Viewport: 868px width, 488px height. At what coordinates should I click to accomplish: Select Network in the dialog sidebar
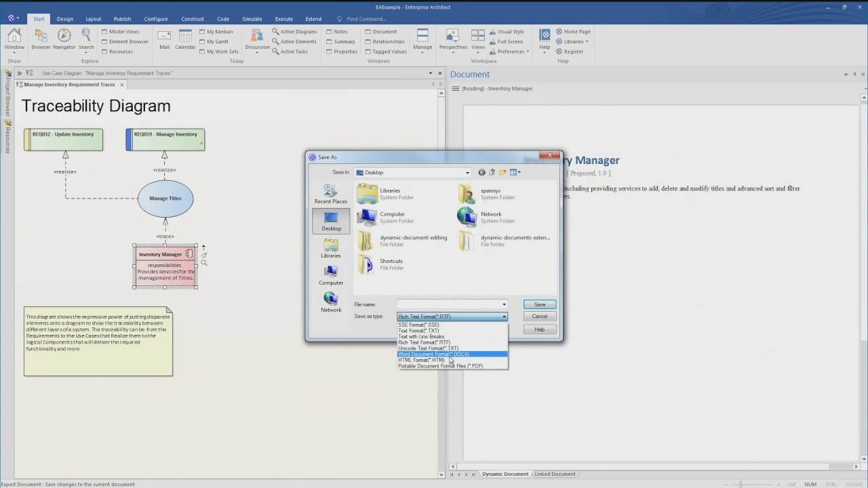[331, 302]
